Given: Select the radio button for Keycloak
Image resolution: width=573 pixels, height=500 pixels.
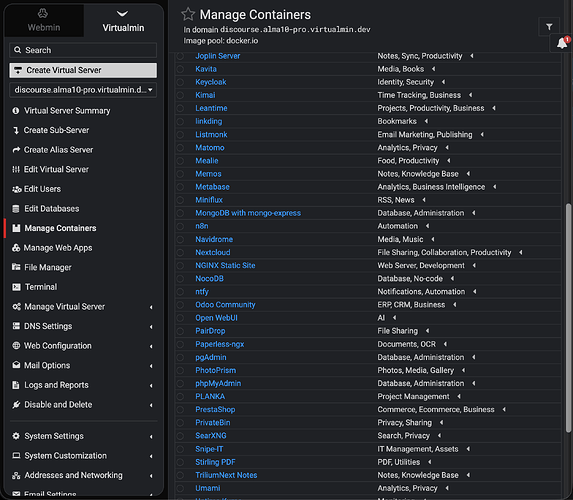Looking at the screenshot, I should tap(180, 82).
